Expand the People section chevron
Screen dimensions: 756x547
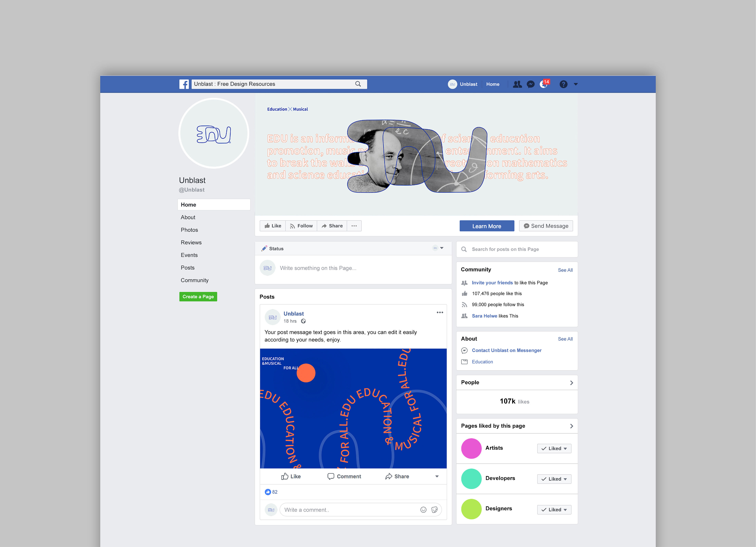point(571,383)
